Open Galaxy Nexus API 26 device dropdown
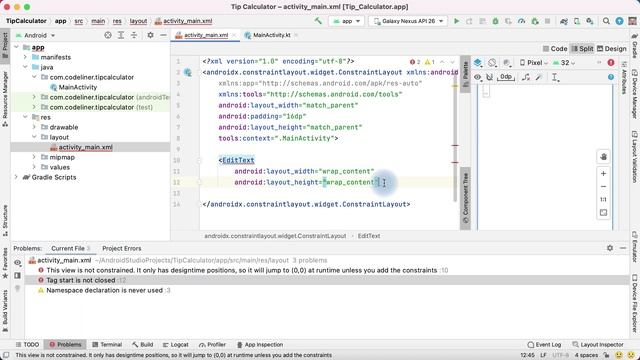Screen dimensions: 640x360 (x=408, y=21)
